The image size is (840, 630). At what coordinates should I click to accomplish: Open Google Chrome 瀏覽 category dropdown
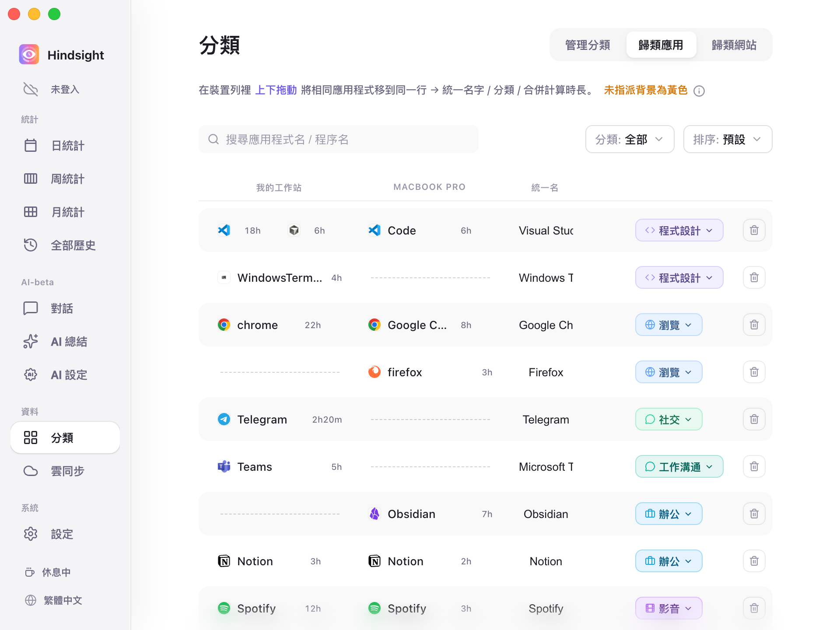668,325
